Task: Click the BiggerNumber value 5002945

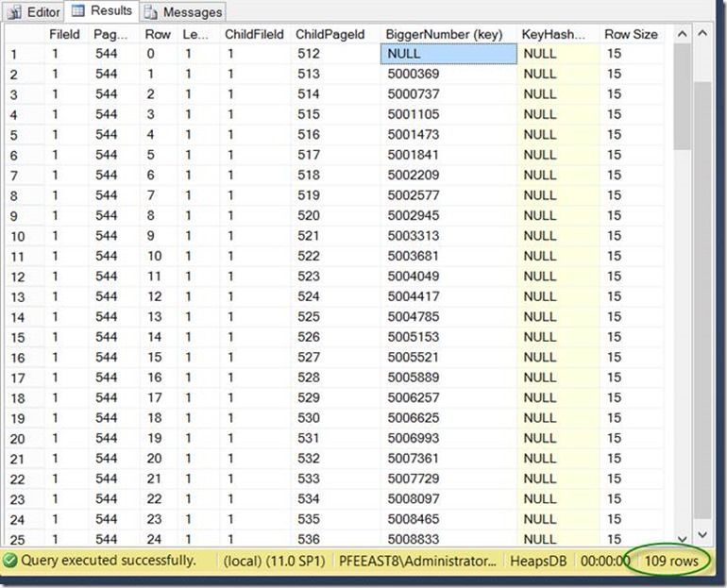Action: point(414,215)
